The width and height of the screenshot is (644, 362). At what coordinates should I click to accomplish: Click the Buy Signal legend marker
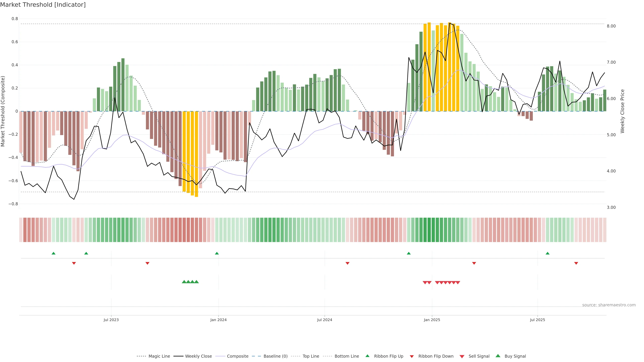click(x=498, y=356)
